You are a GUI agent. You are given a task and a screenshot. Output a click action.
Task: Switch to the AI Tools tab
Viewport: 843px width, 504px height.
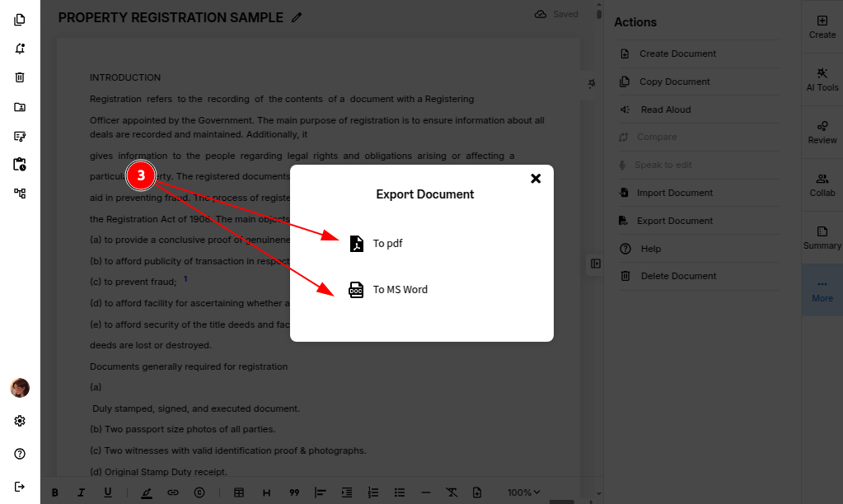[822, 79]
